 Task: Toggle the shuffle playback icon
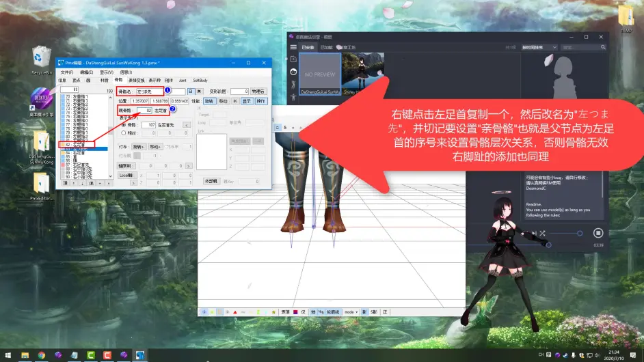543,233
